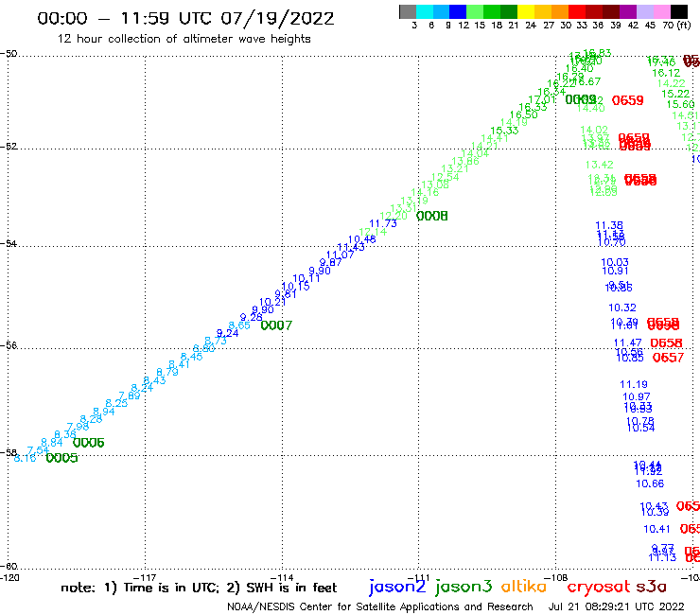Click the jason3 time stamp 0008
700x615 pixels.
431,216
